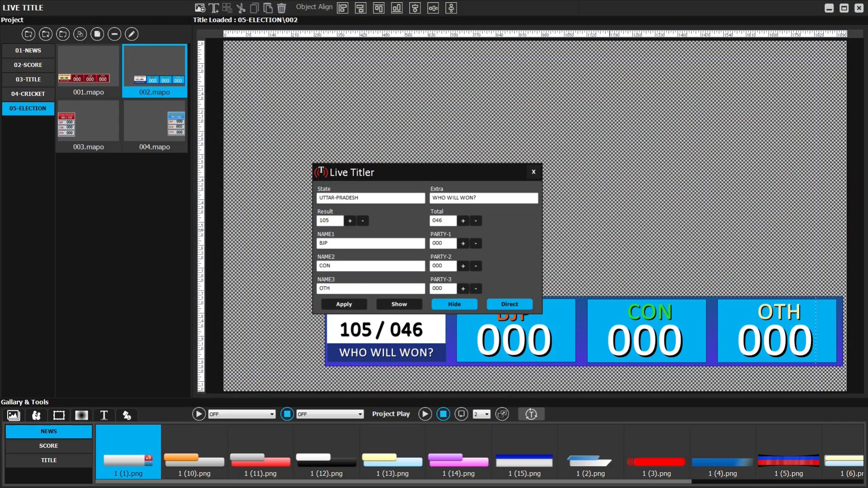Select the SCORE gallery category
This screenshot has height=488, width=868.
coord(48,446)
